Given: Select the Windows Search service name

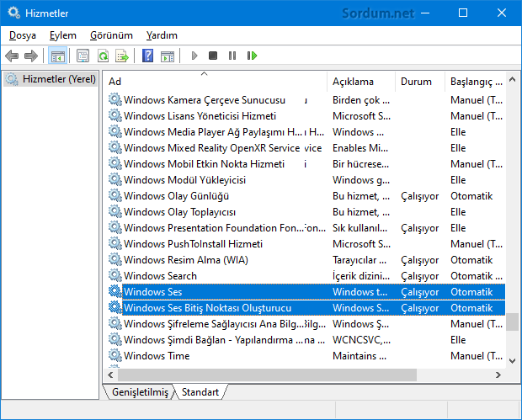Looking at the screenshot, I should point(160,276).
